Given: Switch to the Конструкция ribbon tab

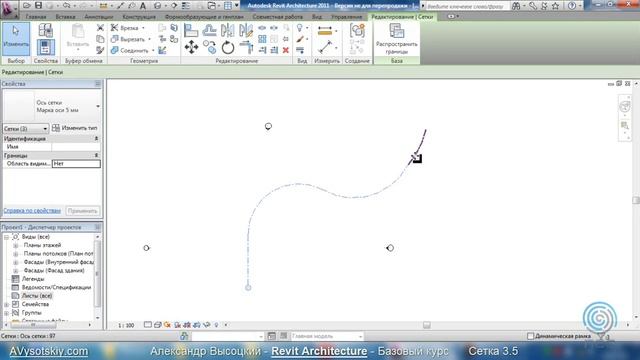Looking at the screenshot, I should tap(139, 17).
